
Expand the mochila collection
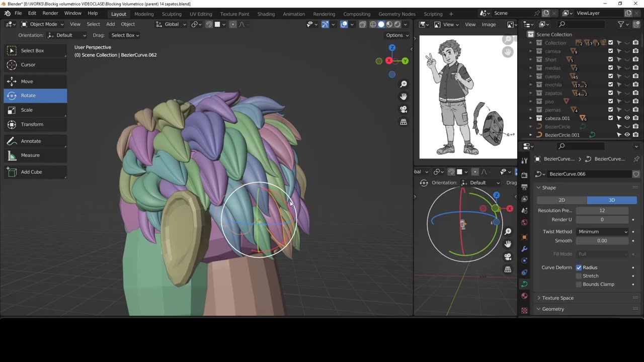click(x=530, y=85)
